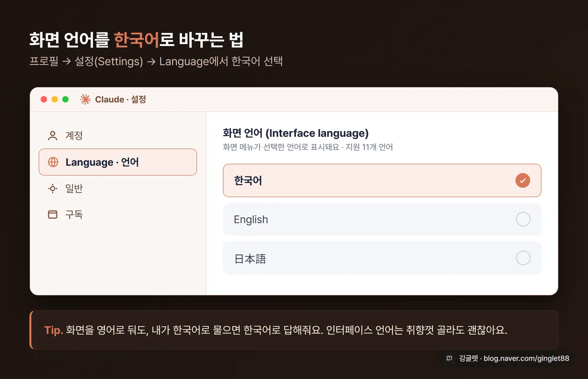Click the 한국어 language label
588x379 pixels.
(x=248, y=181)
